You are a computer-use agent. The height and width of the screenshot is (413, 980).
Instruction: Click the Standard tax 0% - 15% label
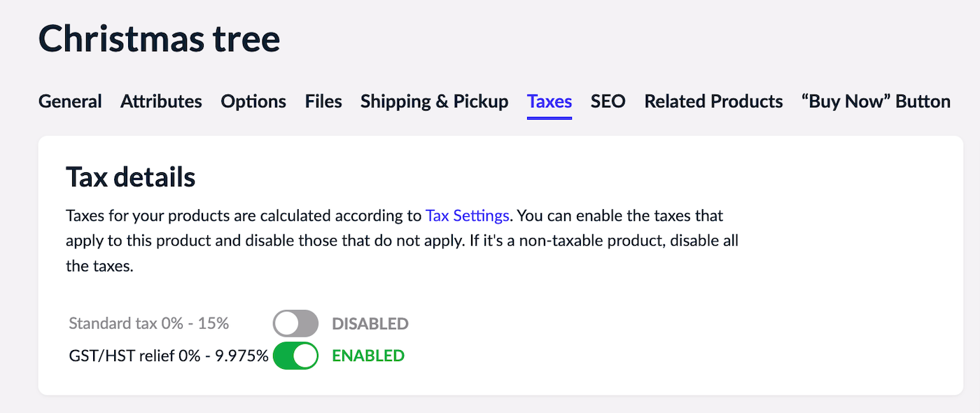(x=149, y=324)
